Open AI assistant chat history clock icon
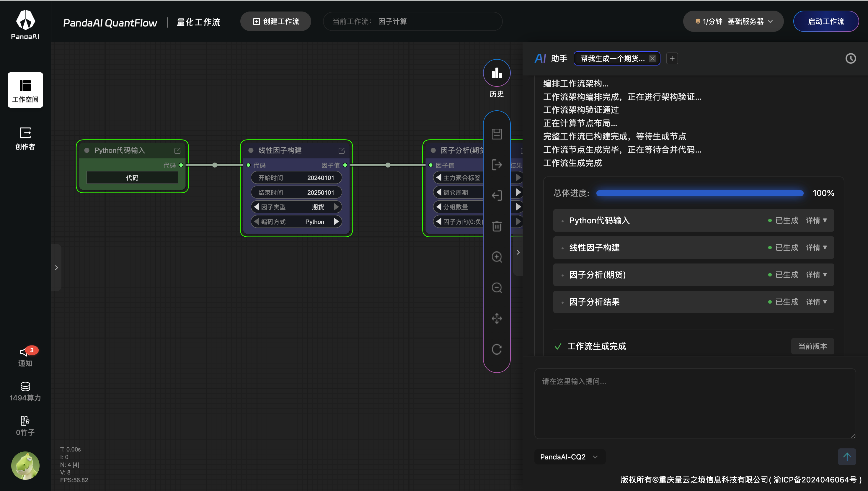Image resolution: width=868 pixels, height=491 pixels. [851, 58]
